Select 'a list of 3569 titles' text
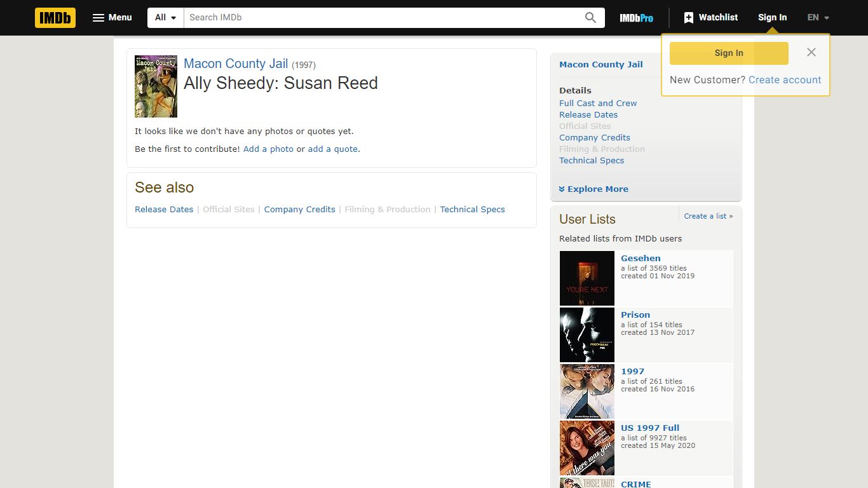This screenshot has height=488, width=868. pyautogui.click(x=654, y=268)
